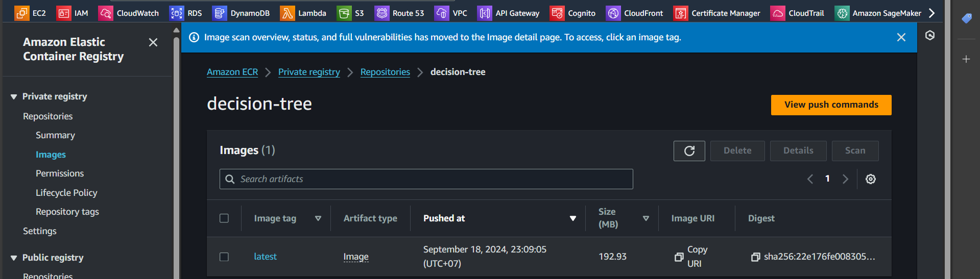Collapse the Private registry section
Viewport: 980px width, 279px height.
pos(14,97)
